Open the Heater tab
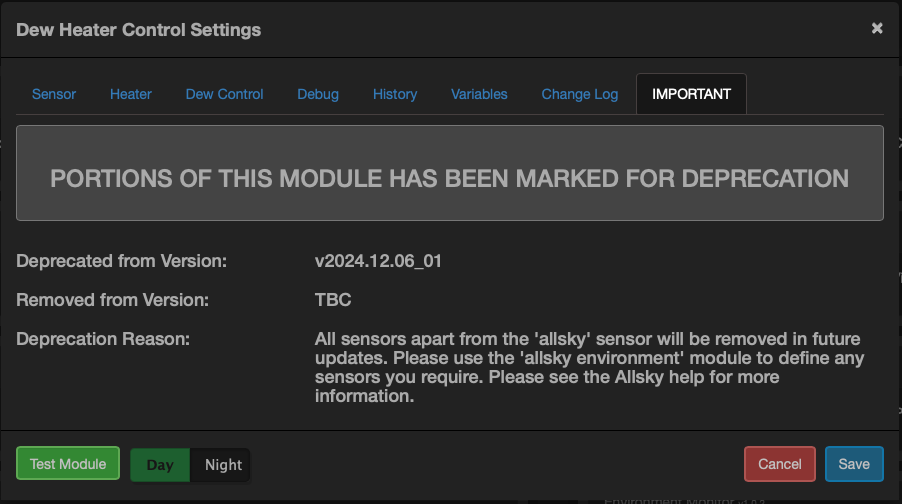Screen dimensions: 902x504 (x=131, y=94)
